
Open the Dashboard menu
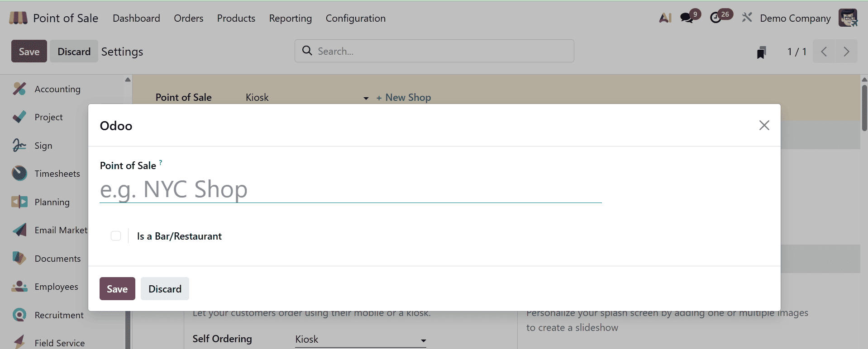[x=136, y=18]
